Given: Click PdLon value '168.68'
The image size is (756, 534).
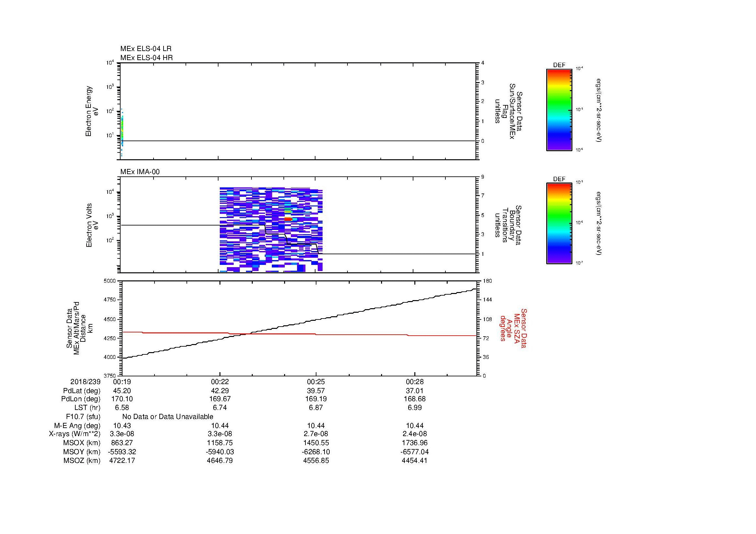Looking at the screenshot, I should tap(415, 399).
